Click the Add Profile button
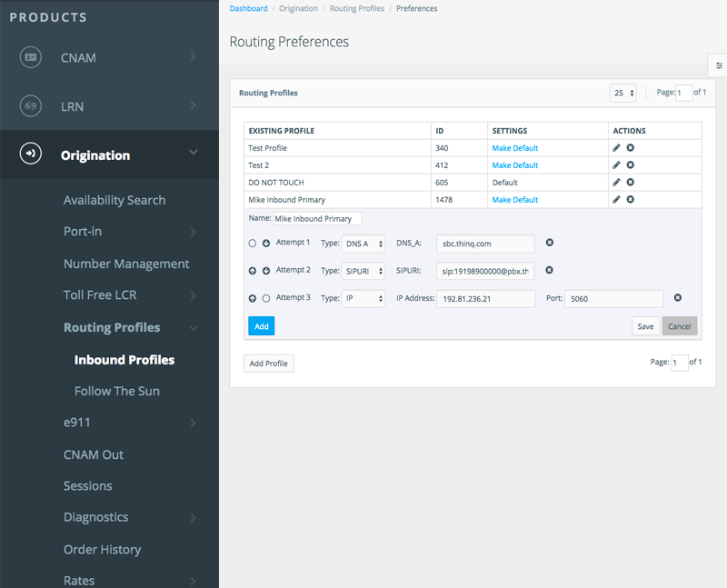This screenshot has height=588, width=727. (x=268, y=363)
